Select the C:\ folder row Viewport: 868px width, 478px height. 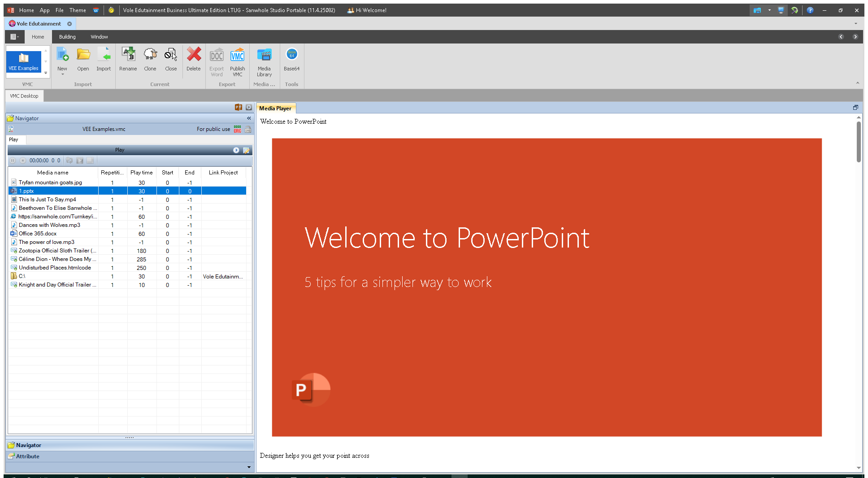pos(127,276)
